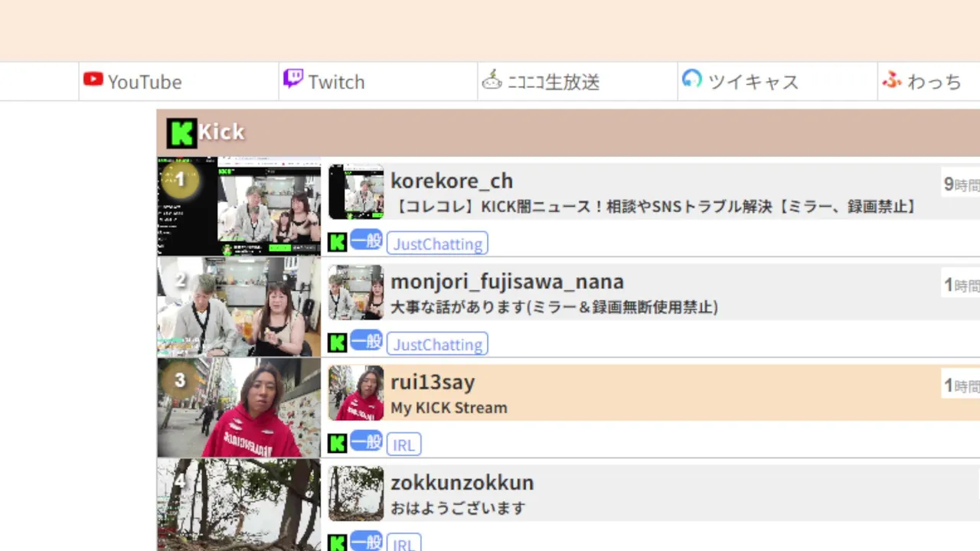The image size is (980, 551).
Task: Click korekore_ch avatar image
Action: pos(356,191)
